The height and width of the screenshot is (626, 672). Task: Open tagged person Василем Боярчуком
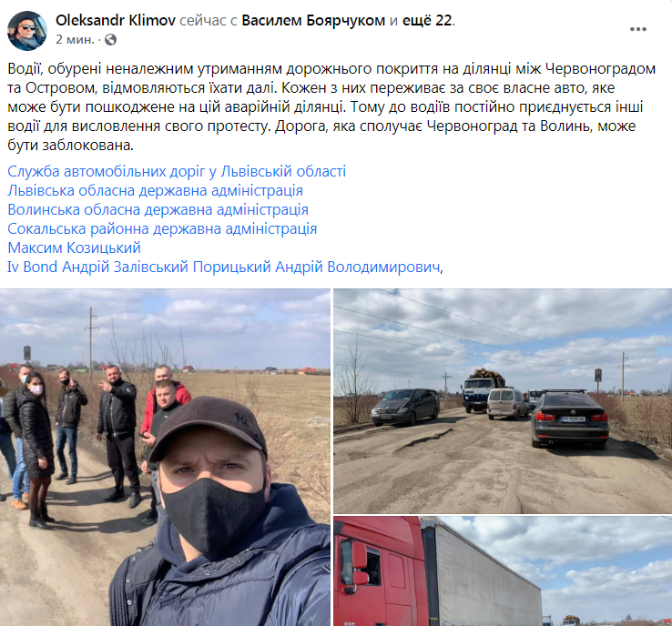tap(313, 20)
